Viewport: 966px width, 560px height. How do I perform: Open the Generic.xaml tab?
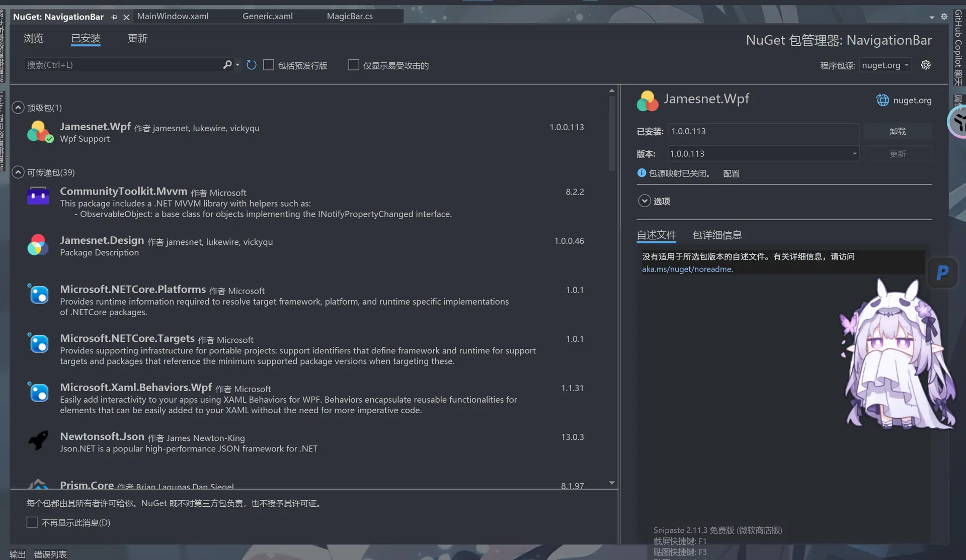click(268, 16)
